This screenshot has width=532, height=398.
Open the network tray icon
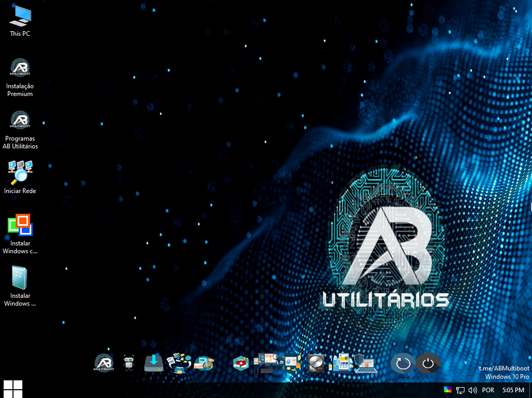coord(460,390)
